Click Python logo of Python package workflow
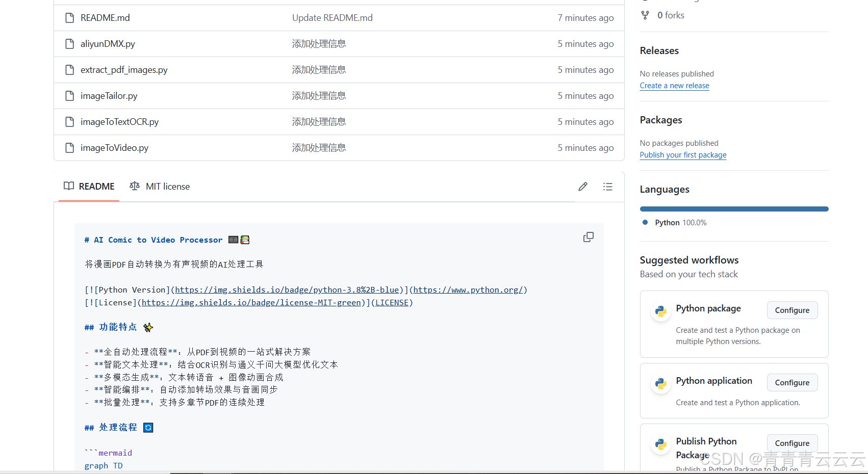868x474 pixels. click(x=661, y=311)
